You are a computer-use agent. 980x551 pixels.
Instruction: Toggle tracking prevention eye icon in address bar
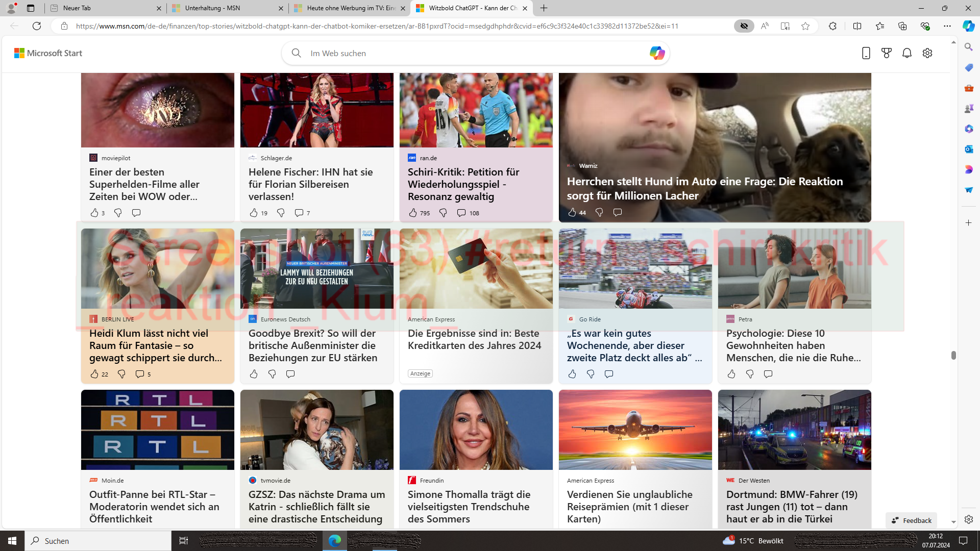[744, 26]
